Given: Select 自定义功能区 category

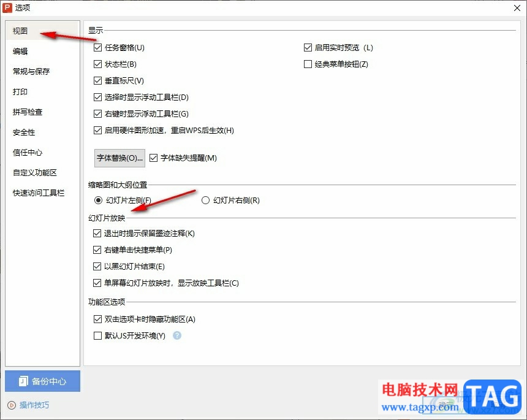Looking at the screenshot, I should click(42, 172).
